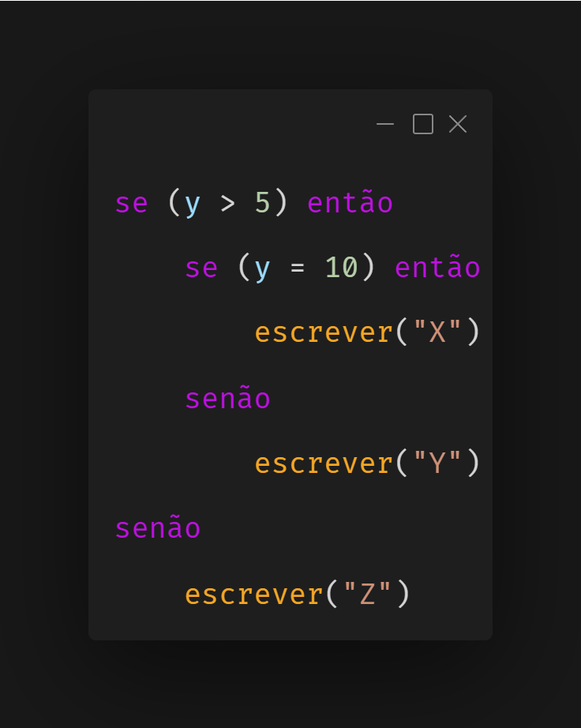
Task: Click the unindented outer "senão" keyword
Action: pyautogui.click(x=158, y=528)
